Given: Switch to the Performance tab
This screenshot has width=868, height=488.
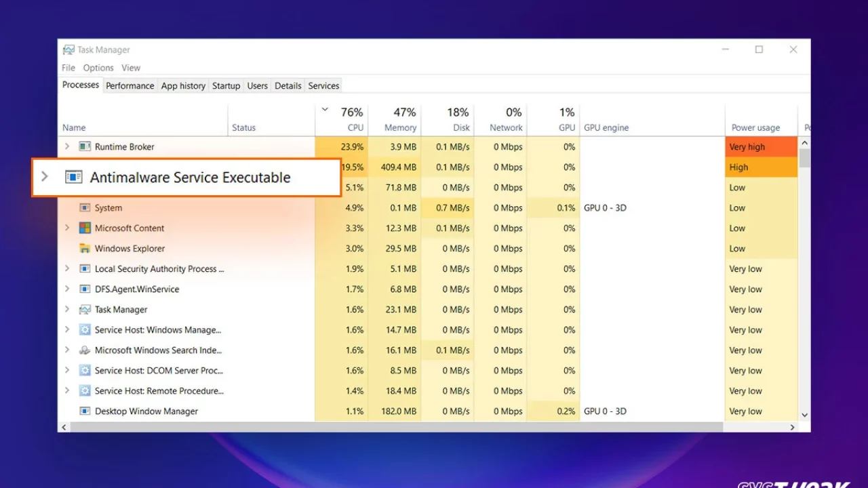Looking at the screenshot, I should click(130, 85).
